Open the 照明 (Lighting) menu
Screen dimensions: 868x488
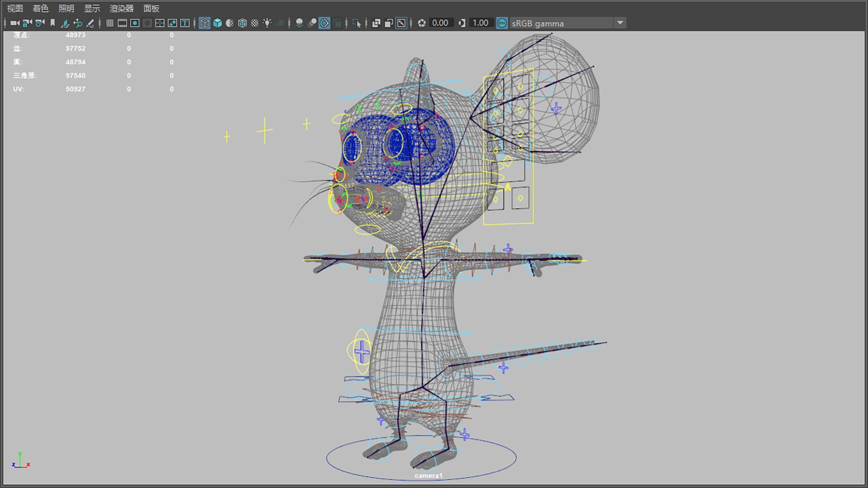[x=66, y=9]
